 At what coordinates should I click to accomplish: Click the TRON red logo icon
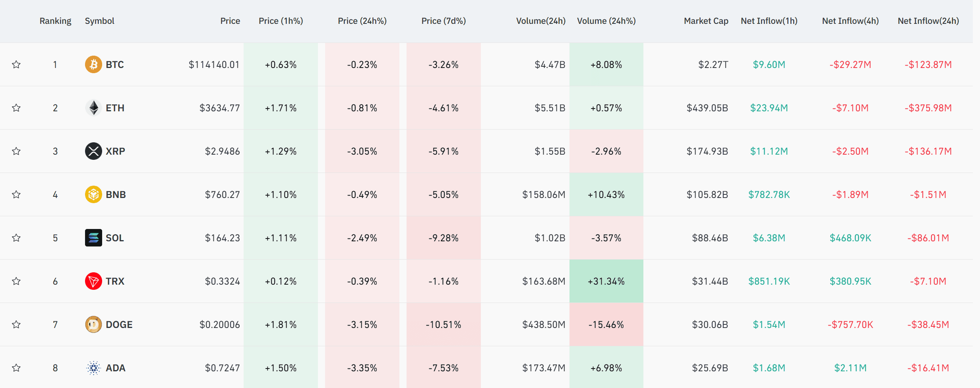[x=93, y=281]
